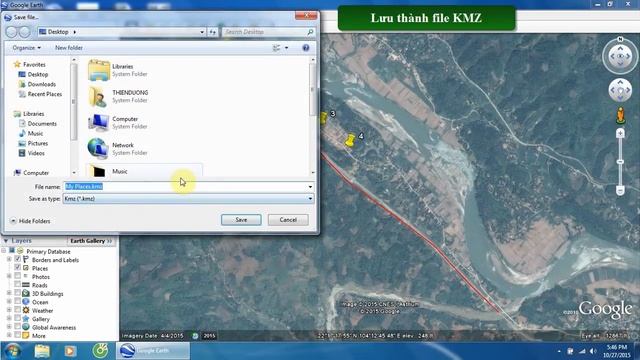Open the green circular app in taskbar
640x360 pixels.
pos(100,351)
